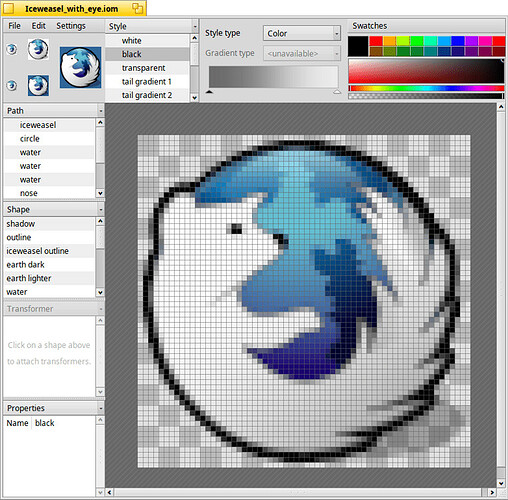Click the Style list scroll down arrow
The width and height of the screenshot is (508, 500).
pyautogui.click(x=195, y=98)
